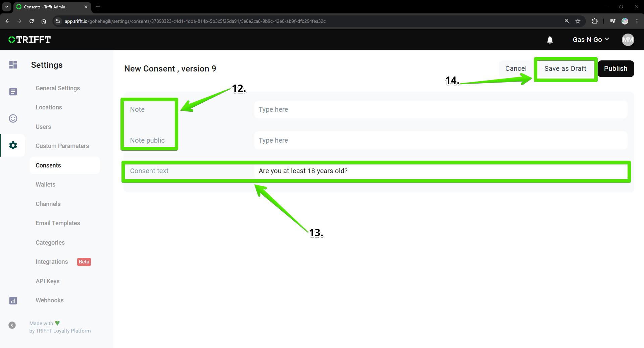Click the Cancel button

click(516, 68)
